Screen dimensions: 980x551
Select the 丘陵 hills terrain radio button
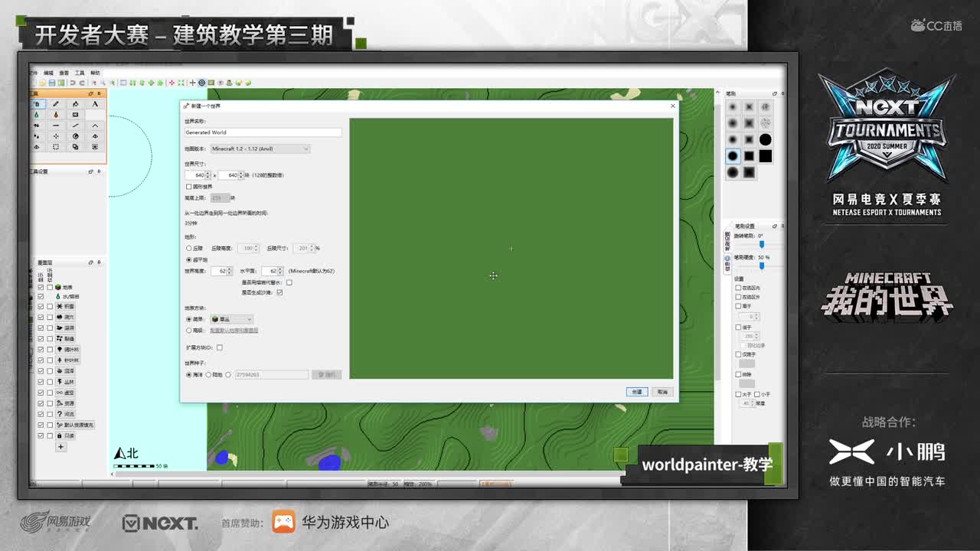click(x=188, y=249)
